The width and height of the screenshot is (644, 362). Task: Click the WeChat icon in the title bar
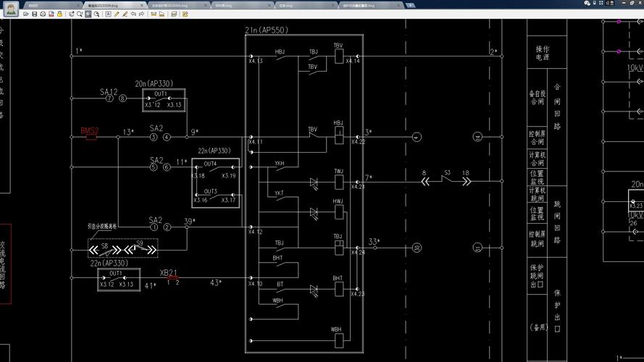click(587, 3)
